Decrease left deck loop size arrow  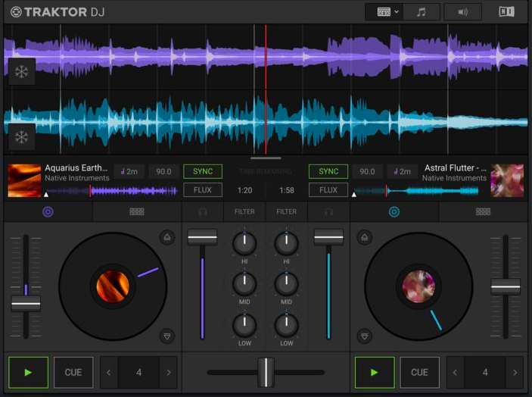[x=109, y=373]
